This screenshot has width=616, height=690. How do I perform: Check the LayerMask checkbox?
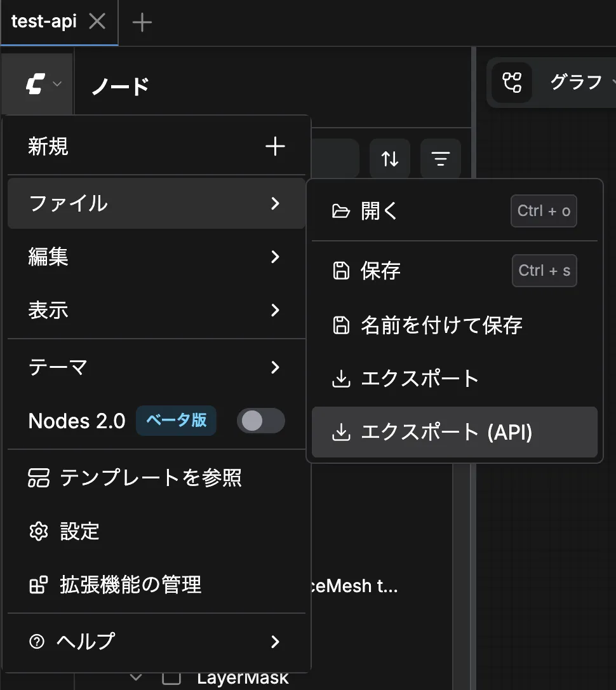click(171, 678)
